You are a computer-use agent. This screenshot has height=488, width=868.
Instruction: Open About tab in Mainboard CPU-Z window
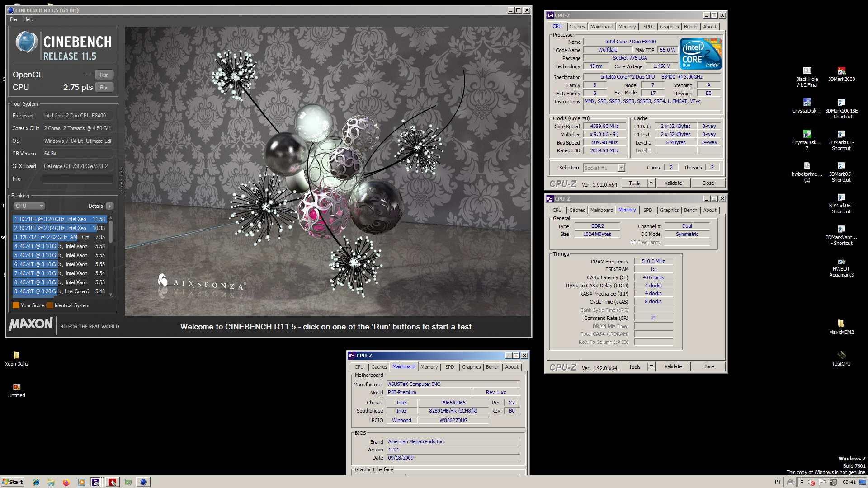(512, 367)
